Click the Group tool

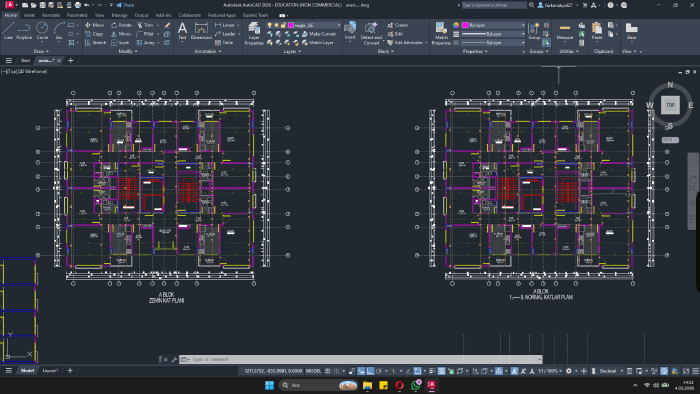pos(534,31)
